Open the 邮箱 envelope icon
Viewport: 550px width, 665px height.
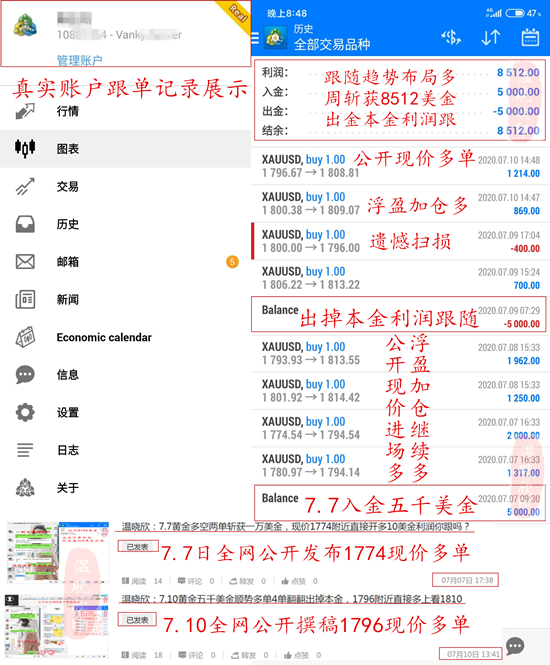point(25,262)
